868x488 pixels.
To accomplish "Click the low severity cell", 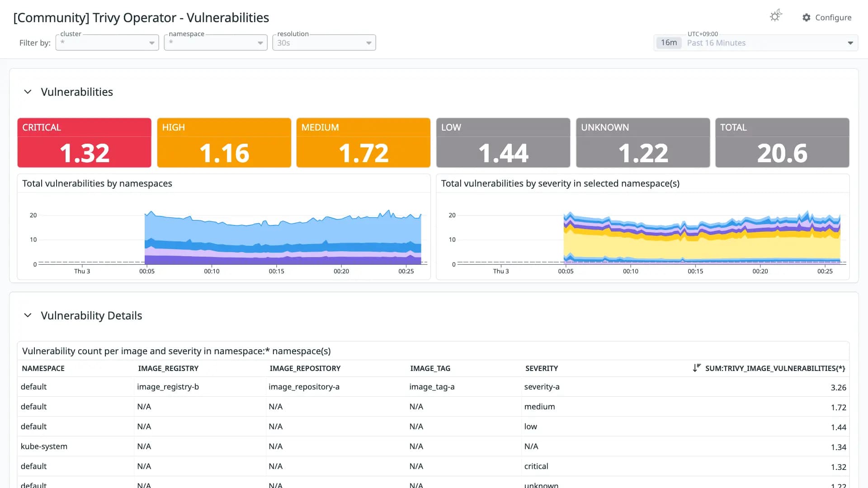I will [531, 427].
